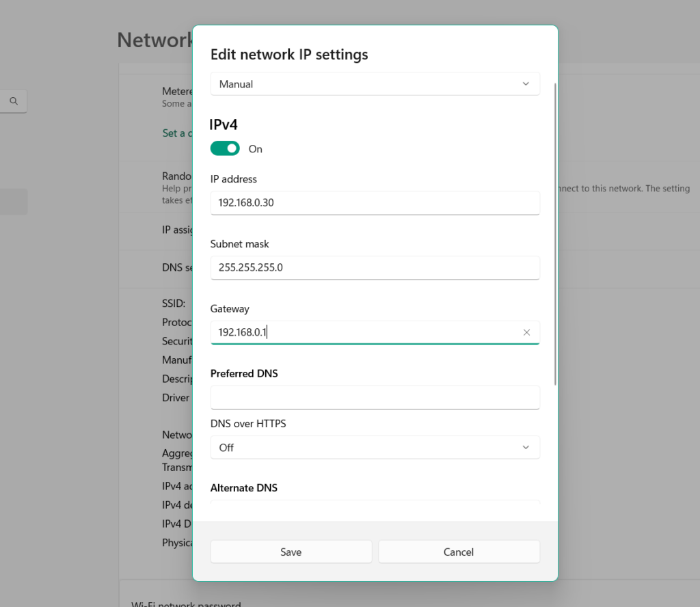Viewport: 700px width, 607px height.
Task: Click the dialog's vertical scrollbar
Action: pyautogui.click(x=555, y=234)
